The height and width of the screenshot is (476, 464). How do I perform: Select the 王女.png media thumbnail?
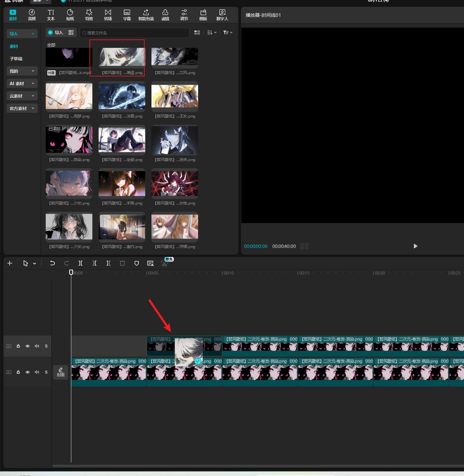click(175, 96)
